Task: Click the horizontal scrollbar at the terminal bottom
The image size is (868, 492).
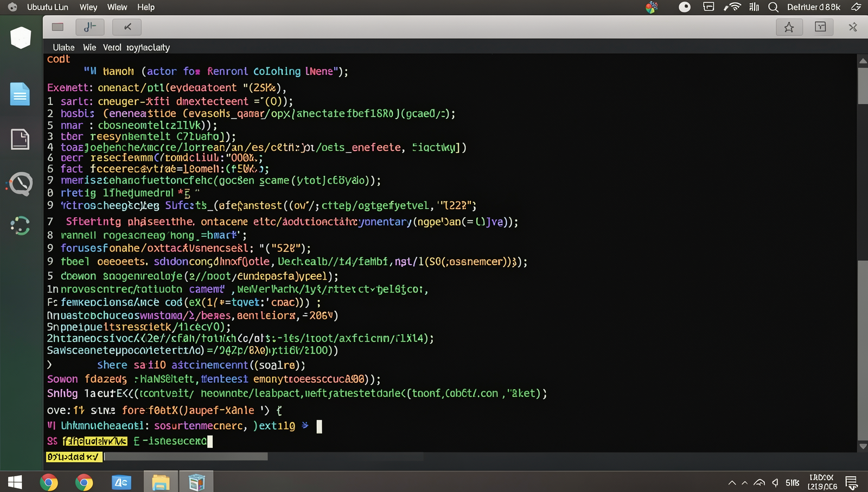Action: pos(186,457)
